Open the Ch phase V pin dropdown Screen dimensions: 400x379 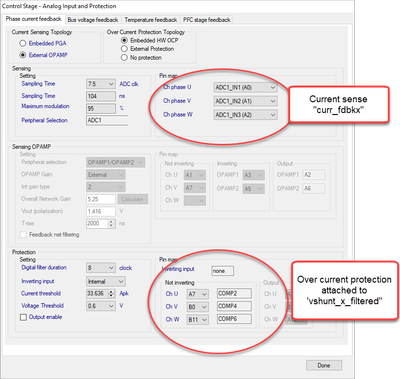coord(245,101)
